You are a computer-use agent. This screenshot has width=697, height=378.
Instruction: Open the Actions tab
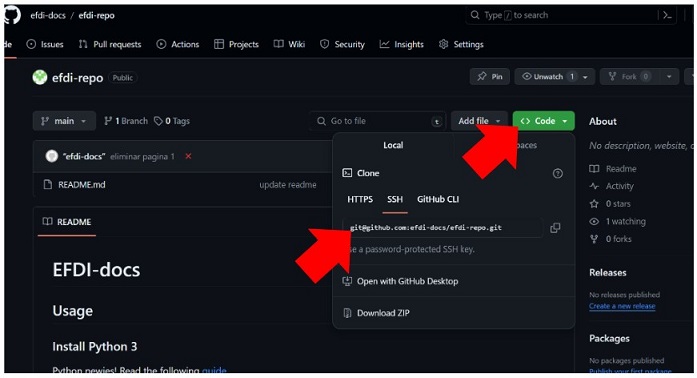178,44
